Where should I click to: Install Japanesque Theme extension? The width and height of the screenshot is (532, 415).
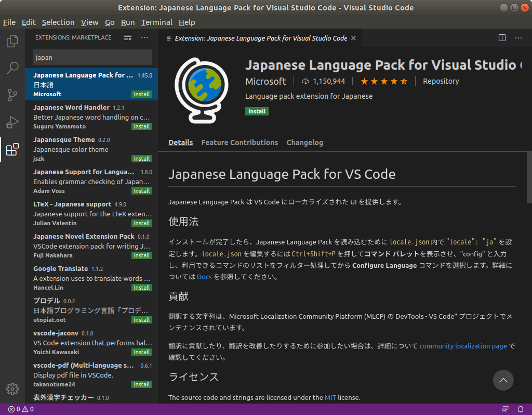tap(142, 159)
